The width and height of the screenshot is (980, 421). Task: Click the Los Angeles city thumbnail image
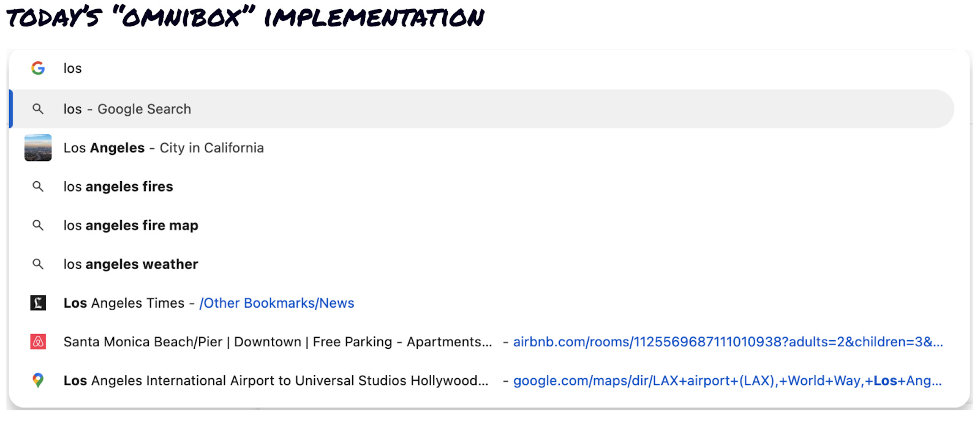tap(38, 147)
